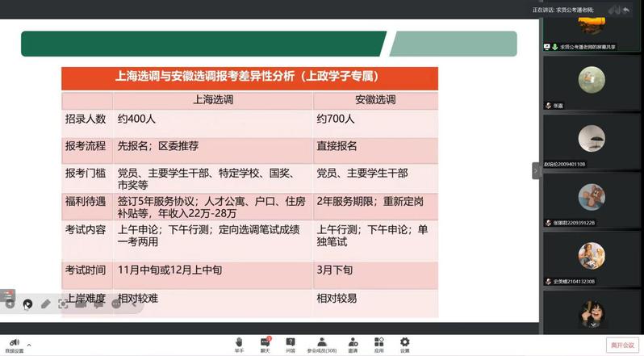Go to the next slide arrow
Screen dimensions: 644x356
[27, 304]
